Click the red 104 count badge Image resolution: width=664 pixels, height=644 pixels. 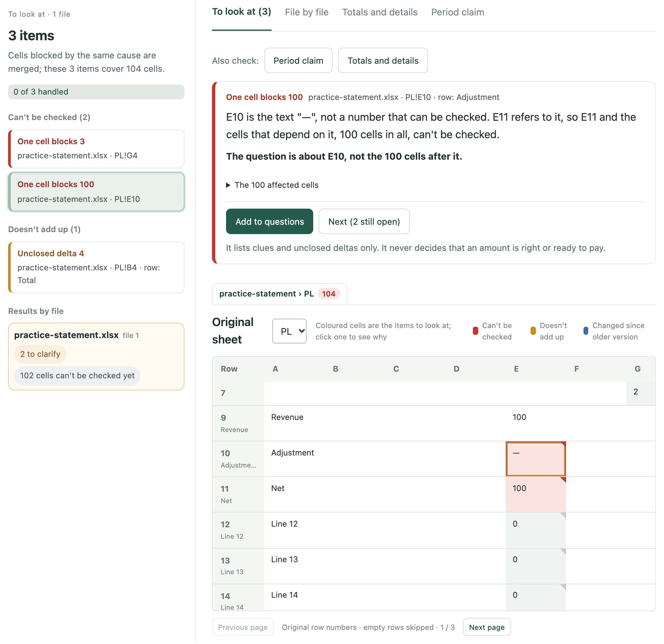pos(329,294)
